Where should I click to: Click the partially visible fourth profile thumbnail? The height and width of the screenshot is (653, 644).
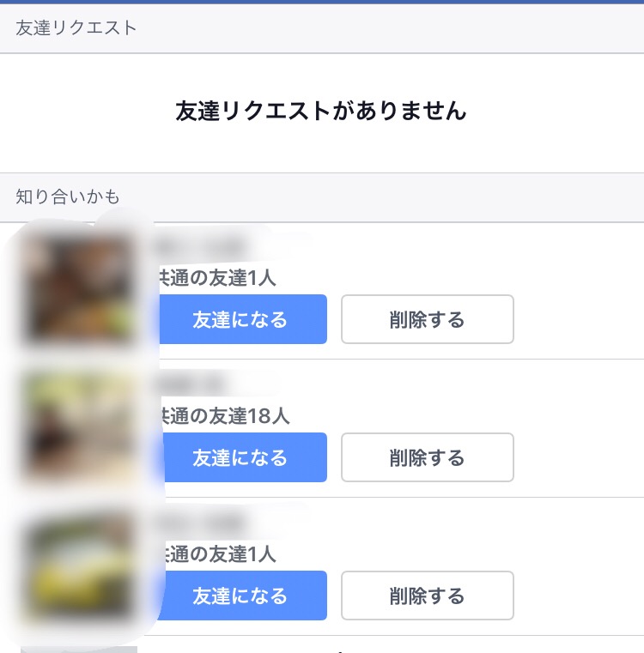click(x=79, y=649)
